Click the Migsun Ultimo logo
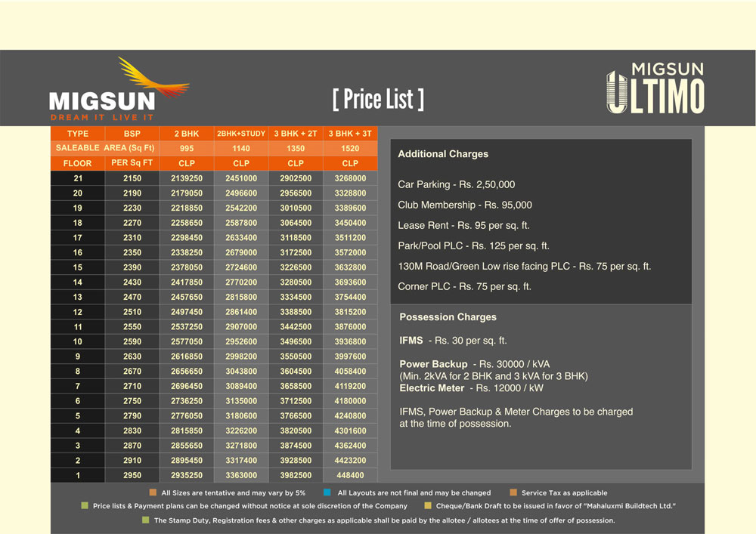This screenshot has height=534, width=756. coord(655,88)
